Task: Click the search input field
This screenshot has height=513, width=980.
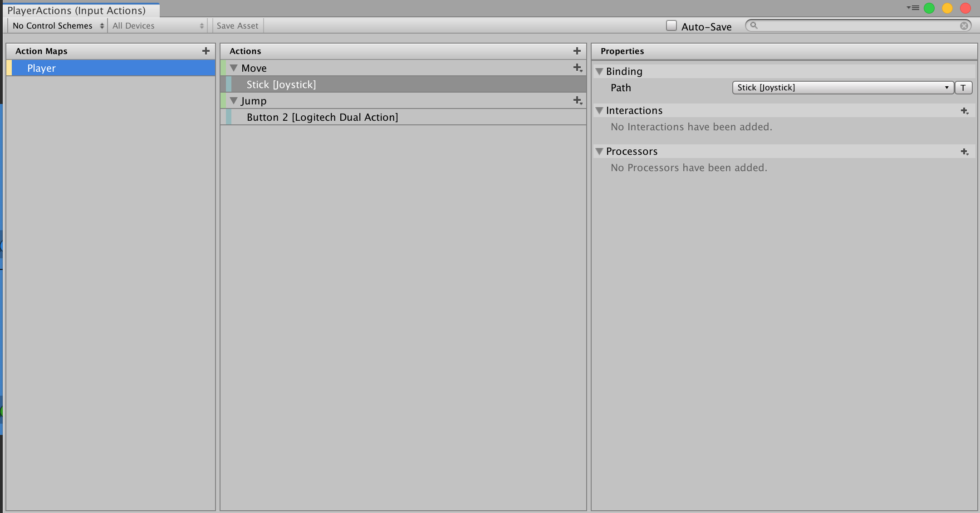Action: (859, 25)
